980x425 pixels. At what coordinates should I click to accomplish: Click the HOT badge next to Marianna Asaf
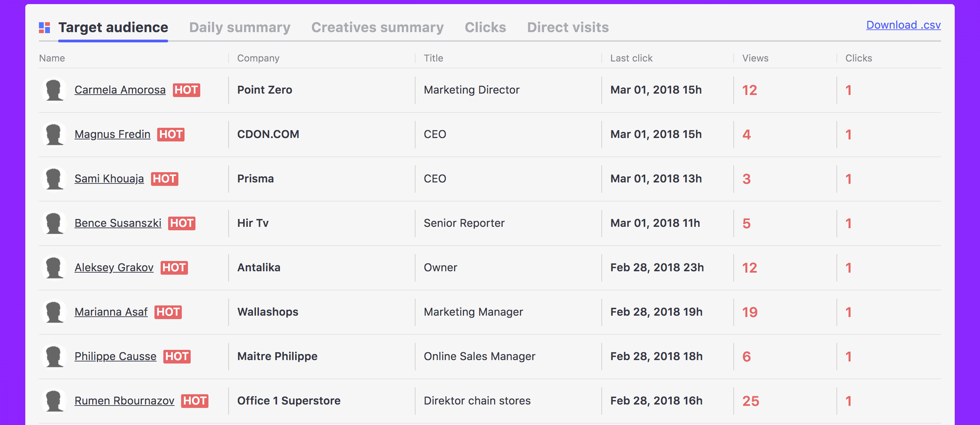tap(168, 312)
